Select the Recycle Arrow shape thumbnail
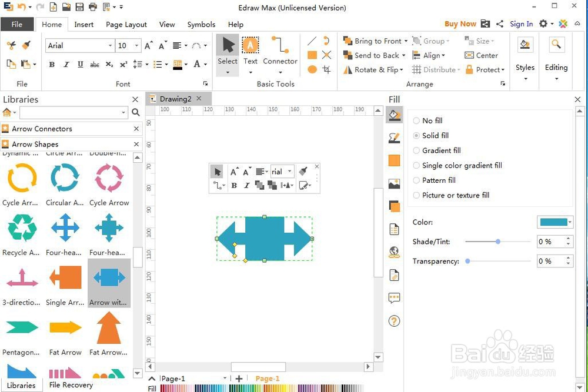This screenshot has height=392, width=588. 22,227
